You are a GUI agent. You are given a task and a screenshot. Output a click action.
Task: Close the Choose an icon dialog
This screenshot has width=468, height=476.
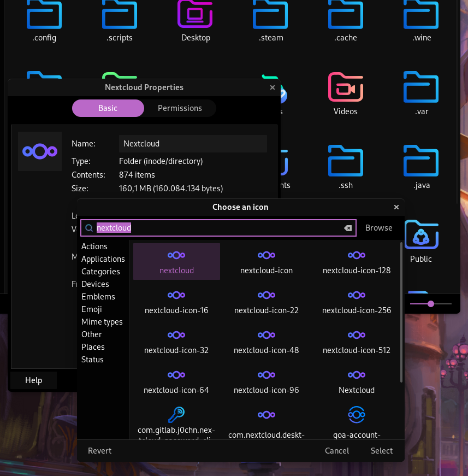[x=396, y=207]
